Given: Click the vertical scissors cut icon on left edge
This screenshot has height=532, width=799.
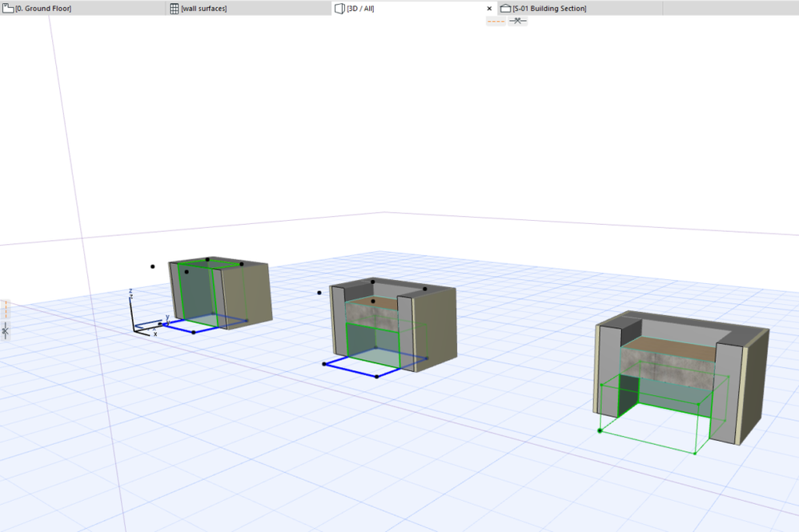Looking at the screenshot, I should point(5,331).
